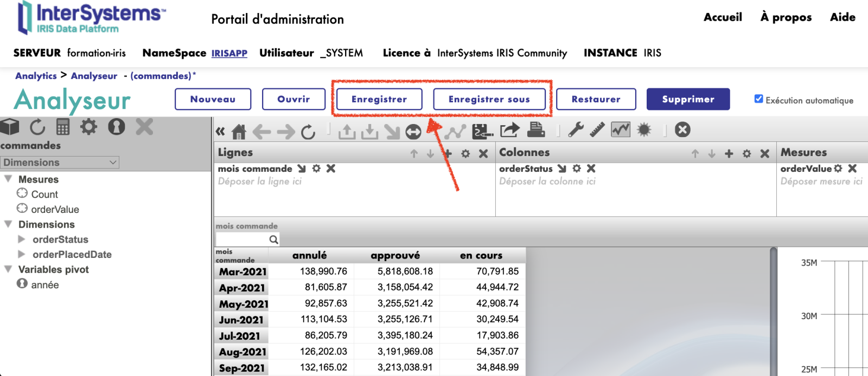Screen dimensions: 868x376
Task: Remove mois commande from Lignes
Action: point(331,168)
